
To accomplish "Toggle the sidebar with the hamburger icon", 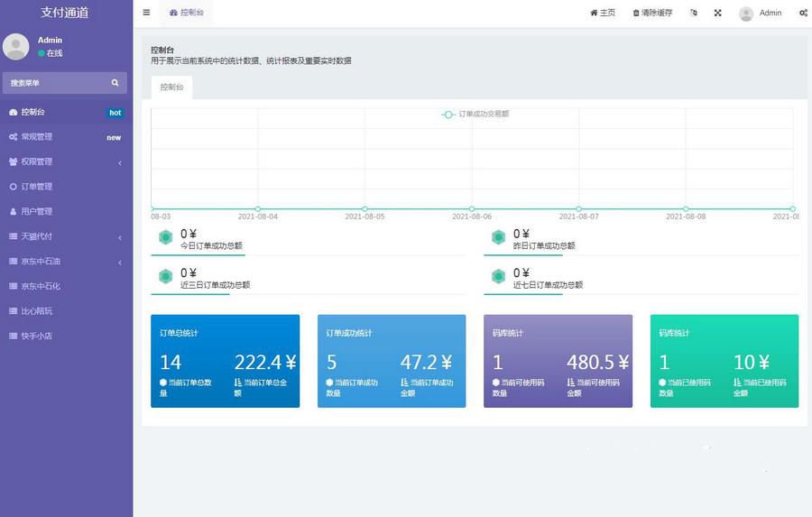I will [x=146, y=13].
